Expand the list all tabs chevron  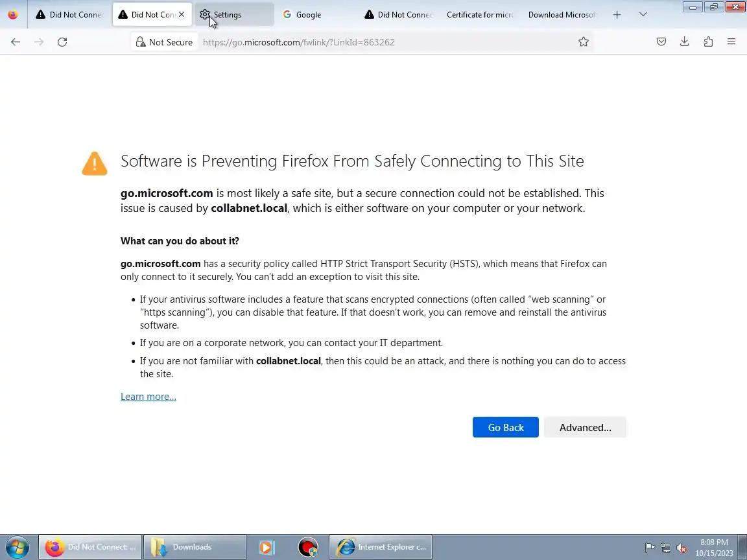(x=643, y=15)
